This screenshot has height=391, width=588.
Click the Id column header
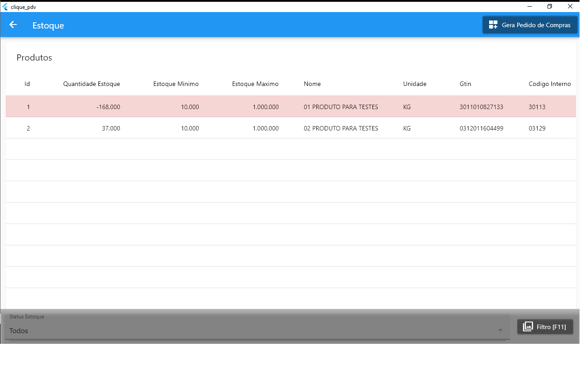point(27,84)
